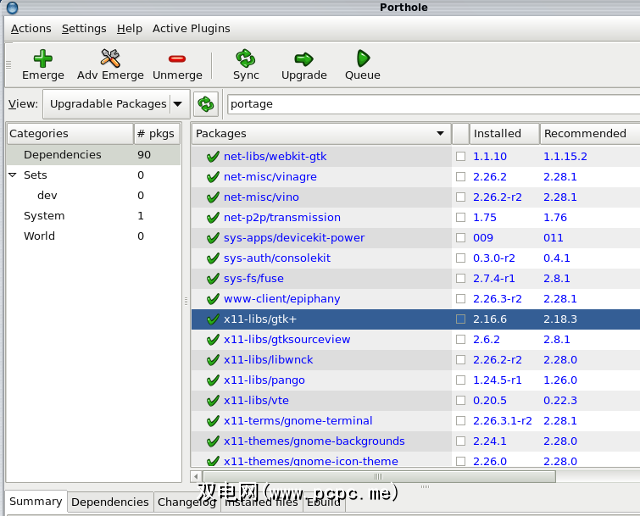Image resolution: width=640 pixels, height=516 pixels.
Task: Click the Emerge plus icon
Action: click(x=43, y=59)
